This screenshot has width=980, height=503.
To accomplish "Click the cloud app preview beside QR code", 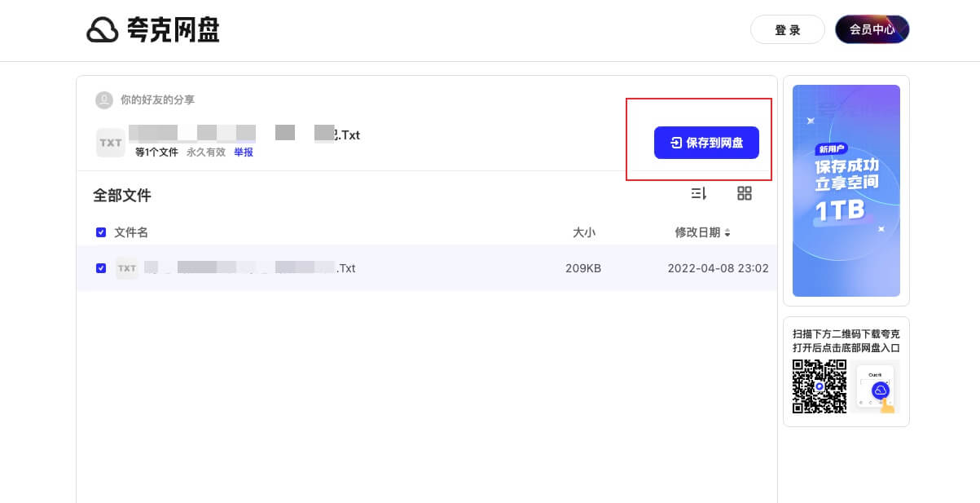I will tap(877, 386).
